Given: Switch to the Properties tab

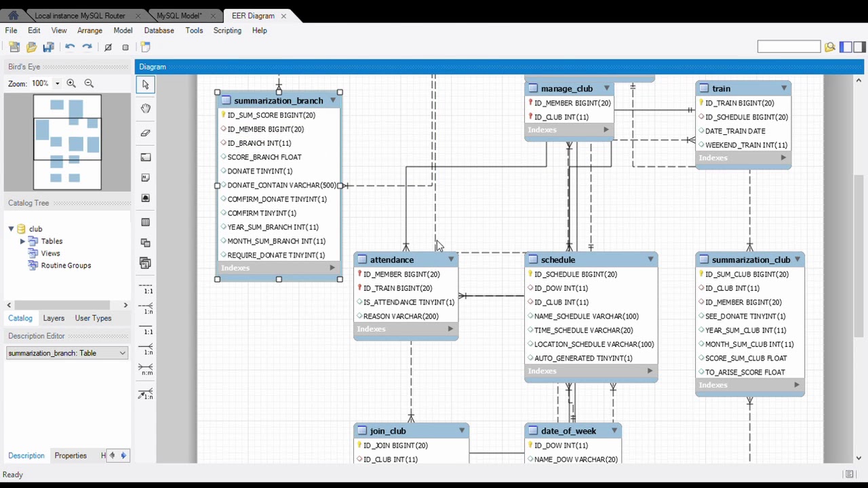Looking at the screenshot, I should pyautogui.click(x=71, y=455).
